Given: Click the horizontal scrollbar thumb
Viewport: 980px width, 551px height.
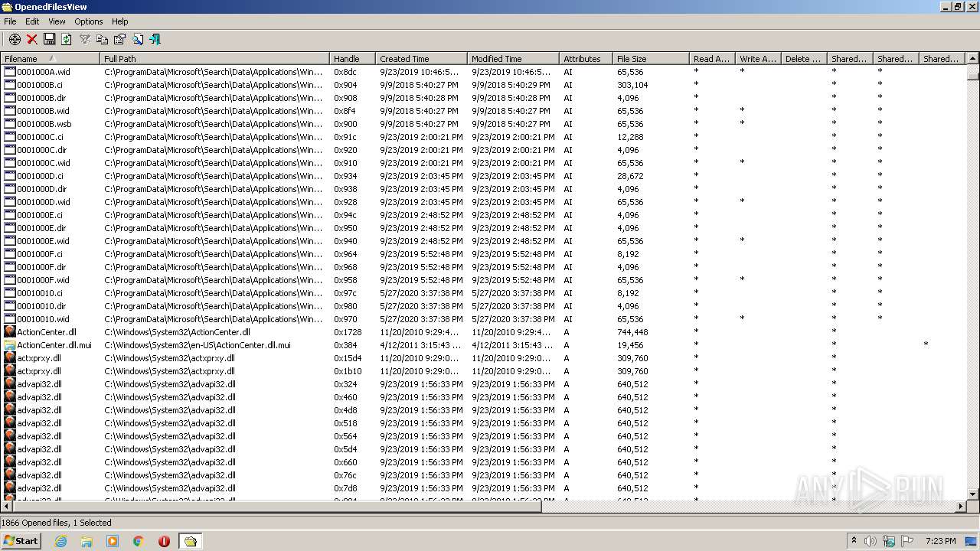Looking at the screenshot, I should [277, 506].
